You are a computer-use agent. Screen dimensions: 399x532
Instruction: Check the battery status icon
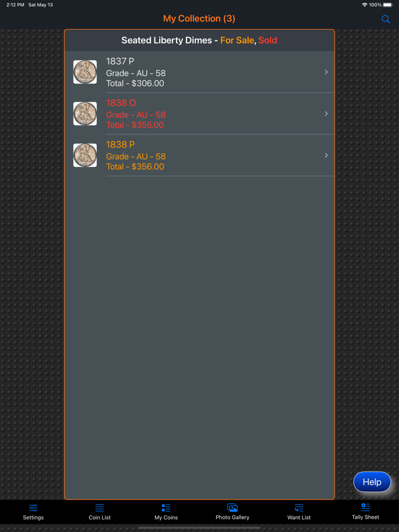[x=388, y=5]
